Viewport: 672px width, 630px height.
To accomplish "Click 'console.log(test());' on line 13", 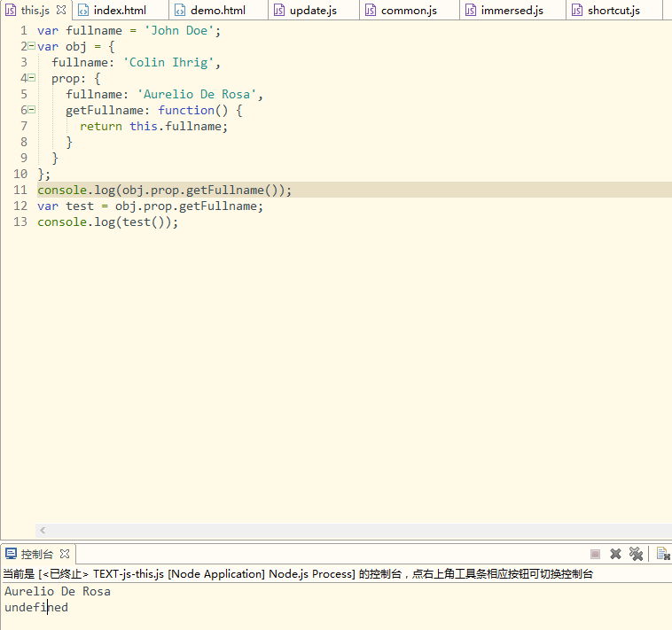I will coord(107,222).
